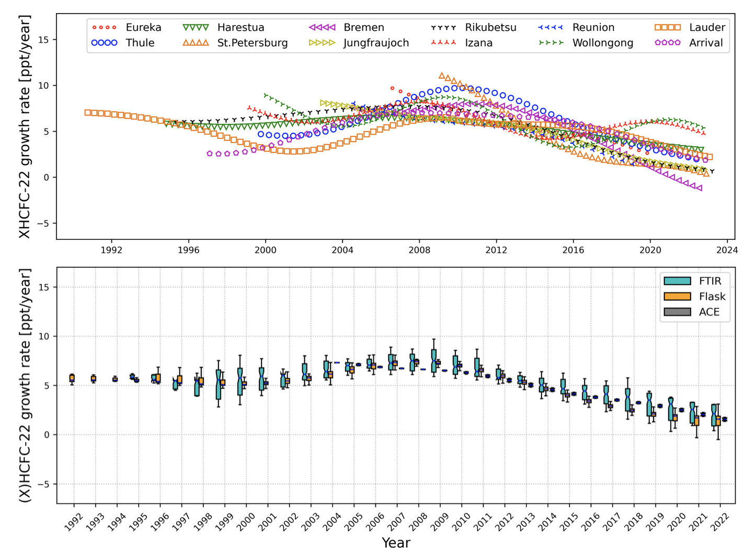This screenshot has height=560, width=756.
Task: Click the Eureka red circles legend marker
Action: click(104, 27)
